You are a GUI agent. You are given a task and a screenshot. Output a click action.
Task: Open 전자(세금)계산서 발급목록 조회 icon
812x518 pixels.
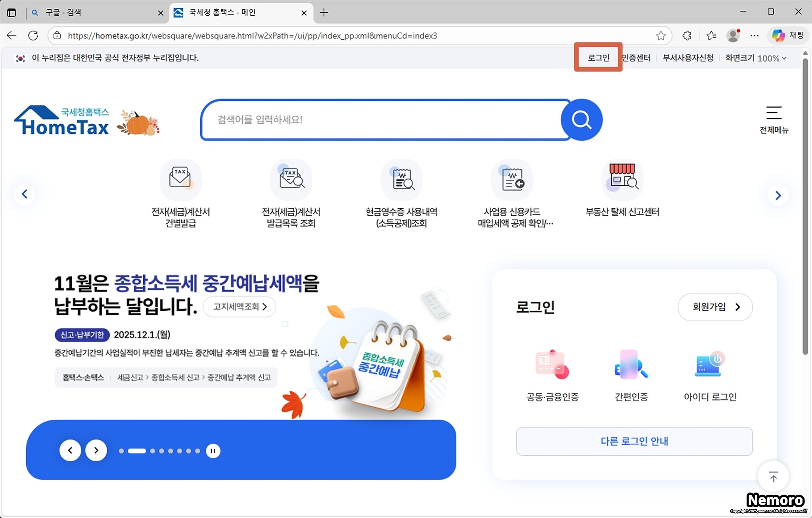pyautogui.click(x=291, y=180)
